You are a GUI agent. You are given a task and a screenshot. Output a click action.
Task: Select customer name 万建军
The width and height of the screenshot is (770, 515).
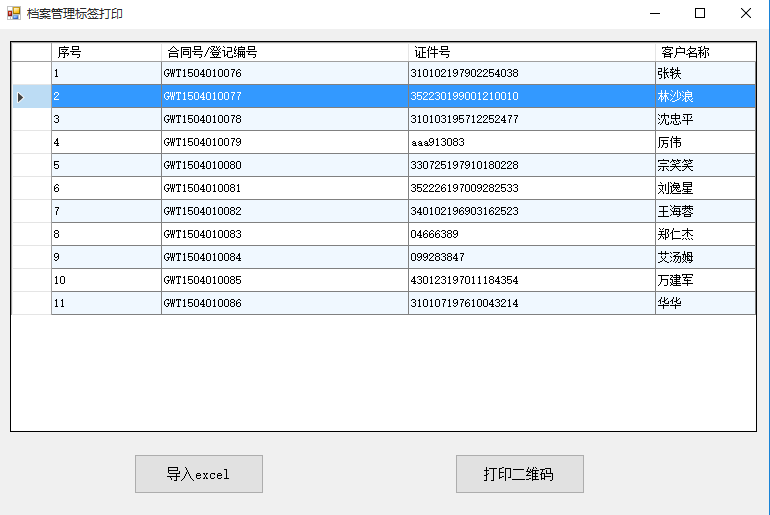705,281
